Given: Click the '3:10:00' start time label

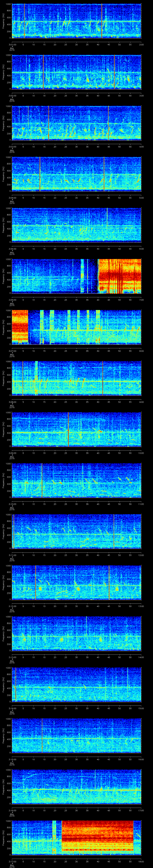Looking at the screenshot, I should [x=12, y=504].
